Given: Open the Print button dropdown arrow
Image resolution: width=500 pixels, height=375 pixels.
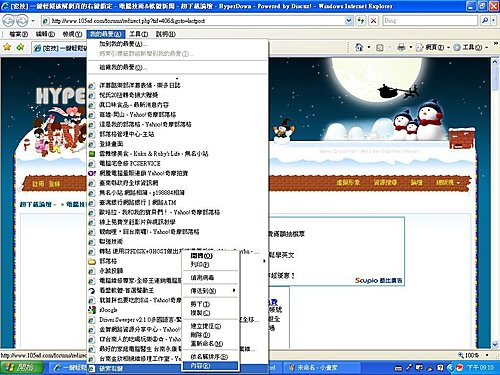Looking at the screenshot, I should (411, 47).
